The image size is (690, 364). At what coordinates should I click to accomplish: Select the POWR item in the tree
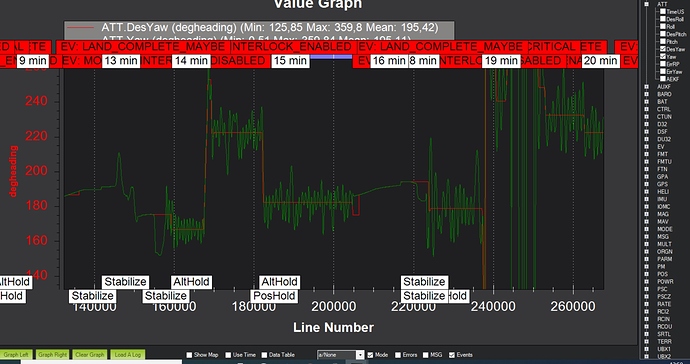pyautogui.click(x=664, y=282)
